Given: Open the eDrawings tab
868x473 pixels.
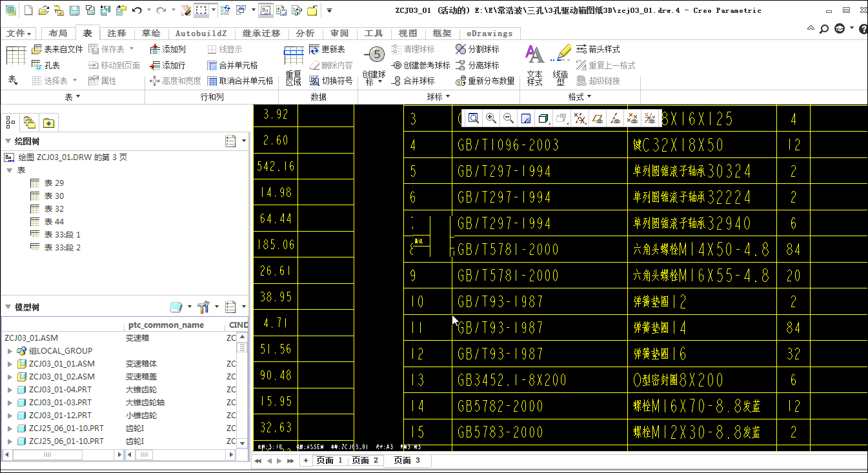Looking at the screenshot, I should 489,34.
